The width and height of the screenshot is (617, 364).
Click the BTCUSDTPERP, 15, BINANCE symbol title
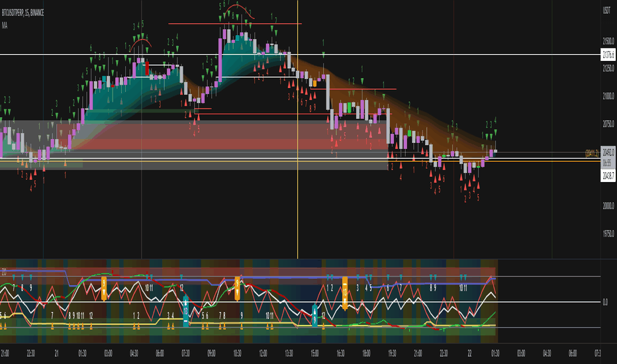point(23,13)
